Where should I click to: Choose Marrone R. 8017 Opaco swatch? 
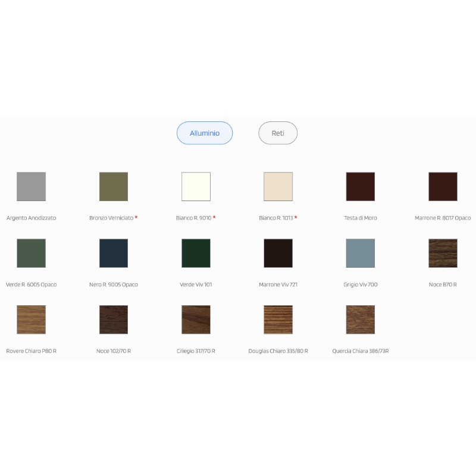pyautogui.click(x=443, y=186)
